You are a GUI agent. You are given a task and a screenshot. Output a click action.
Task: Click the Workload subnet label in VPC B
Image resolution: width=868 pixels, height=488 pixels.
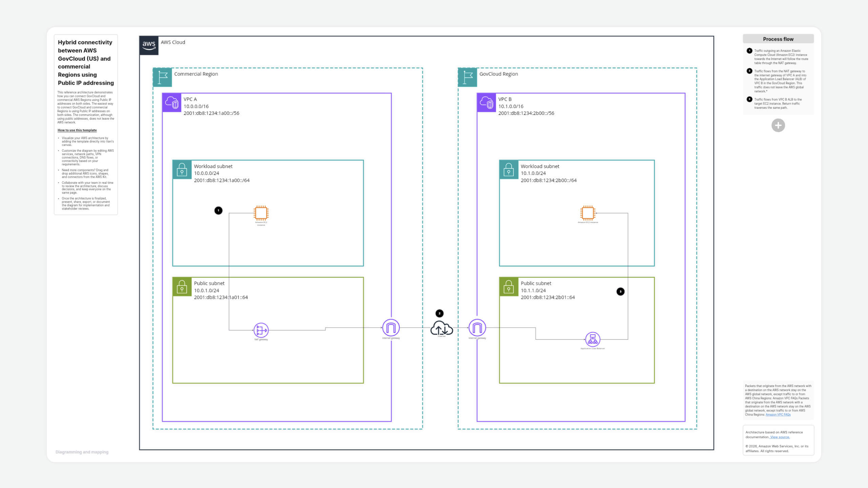(540, 166)
